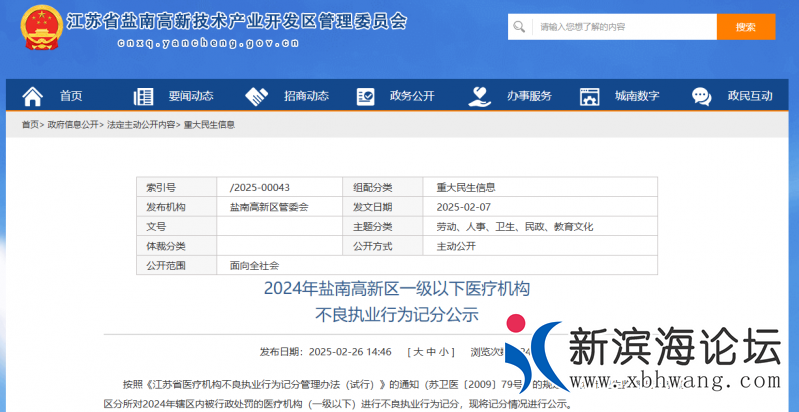Screen dimensions: 799x412
Task: Navigate to 法定主动公开内容 breadcrumb
Action: [141, 125]
